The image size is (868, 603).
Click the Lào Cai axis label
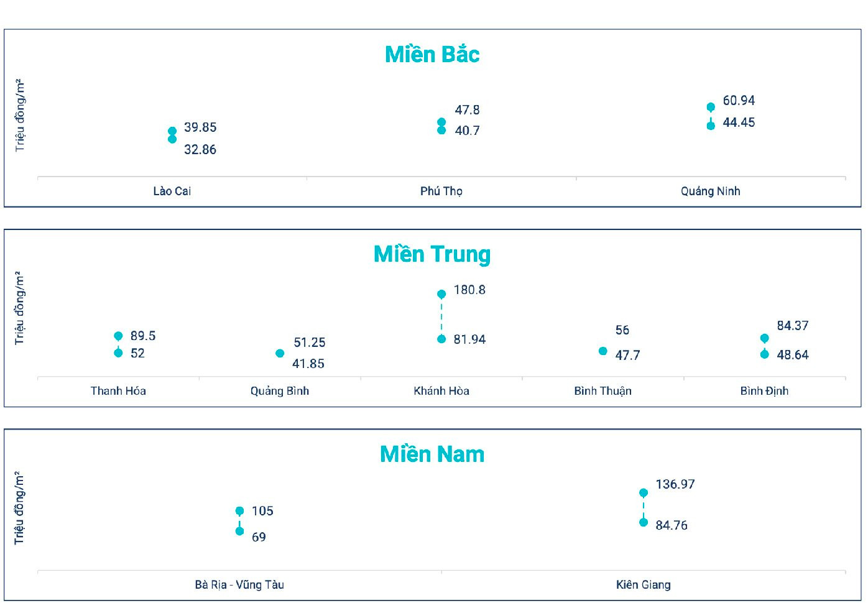pyautogui.click(x=172, y=191)
